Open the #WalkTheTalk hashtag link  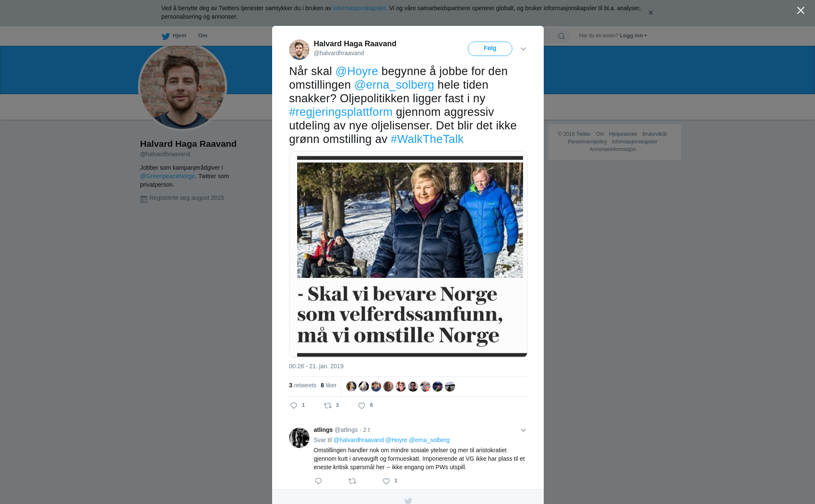(427, 139)
